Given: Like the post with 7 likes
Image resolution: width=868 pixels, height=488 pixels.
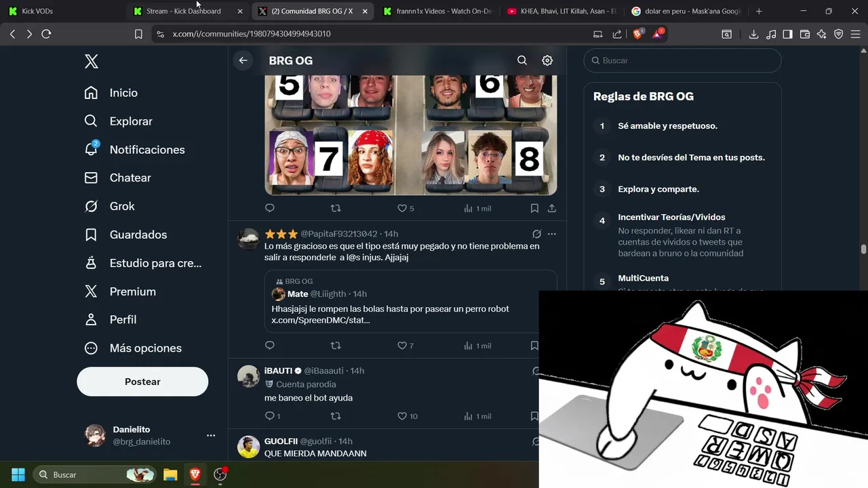Looking at the screenshot, I should (x=406, y=346).
